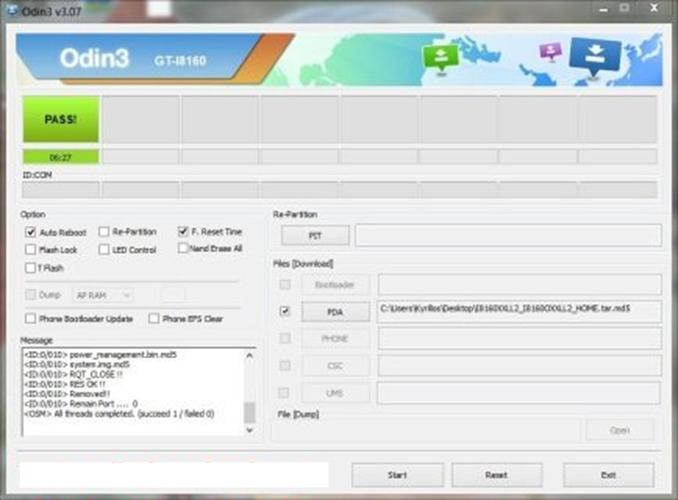678x500 pixels.
Task: Click the PDA file button
Action: click(x=336, y=311)
